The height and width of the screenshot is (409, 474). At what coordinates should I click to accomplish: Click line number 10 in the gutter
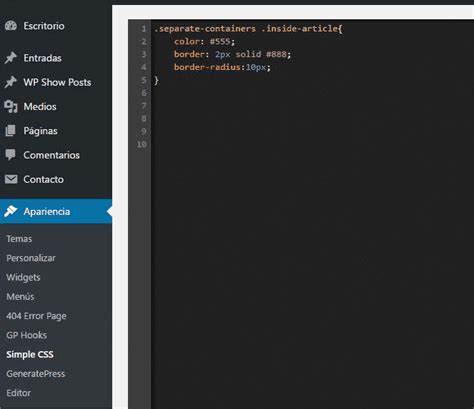[x=142, y=144]
